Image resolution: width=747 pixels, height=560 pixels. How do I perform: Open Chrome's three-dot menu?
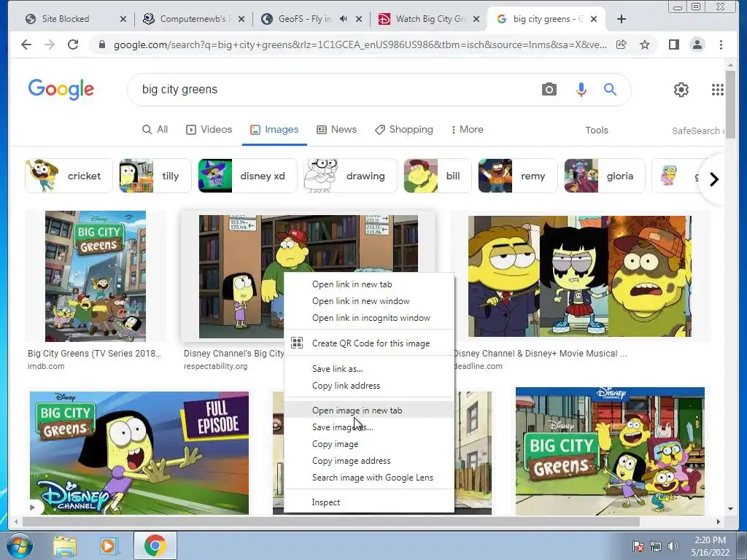point(721,44)
